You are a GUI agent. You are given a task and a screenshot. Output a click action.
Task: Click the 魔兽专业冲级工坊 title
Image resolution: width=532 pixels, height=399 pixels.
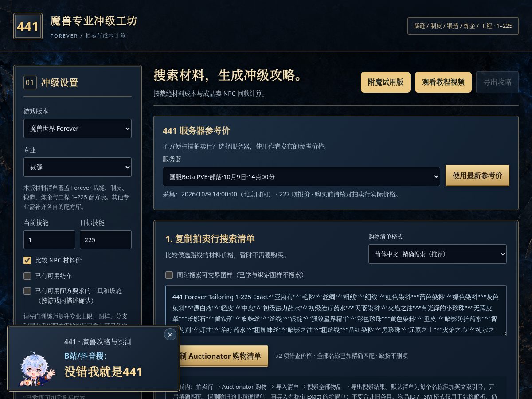coord(94,21)
